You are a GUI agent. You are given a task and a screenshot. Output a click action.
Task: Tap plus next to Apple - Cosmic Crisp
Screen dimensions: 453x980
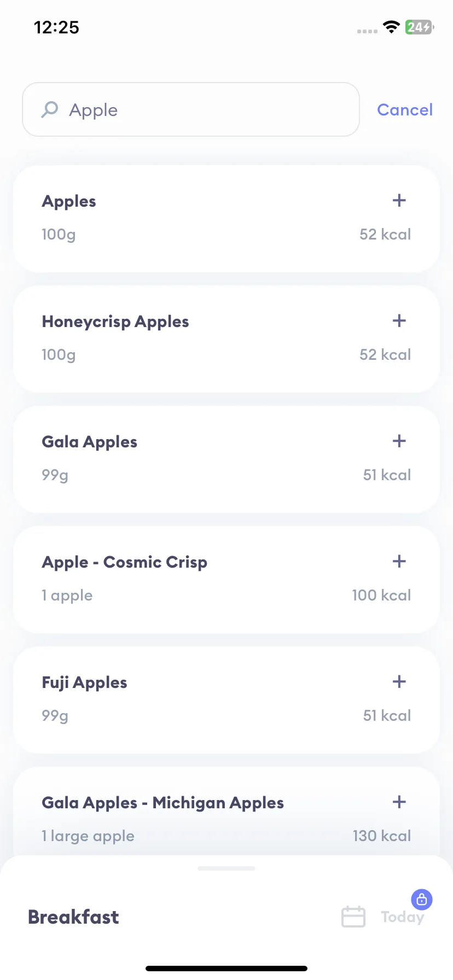coord(399,561)
